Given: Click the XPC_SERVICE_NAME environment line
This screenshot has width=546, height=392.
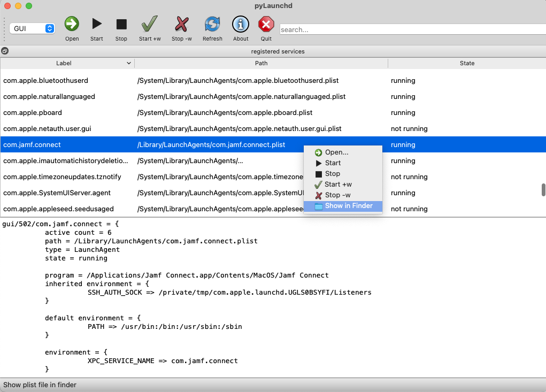Looking at the screenshot, I should coord(163,360).
